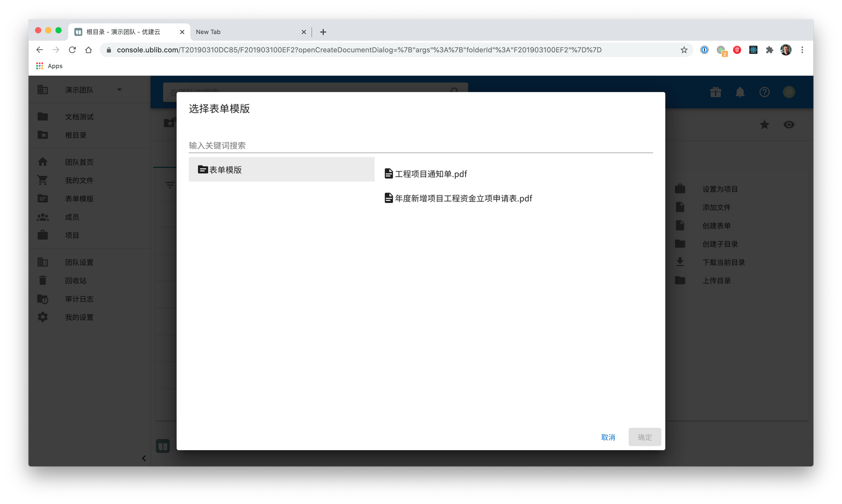Click 我的文件 cart icon in sidebar

click(43, 180)
